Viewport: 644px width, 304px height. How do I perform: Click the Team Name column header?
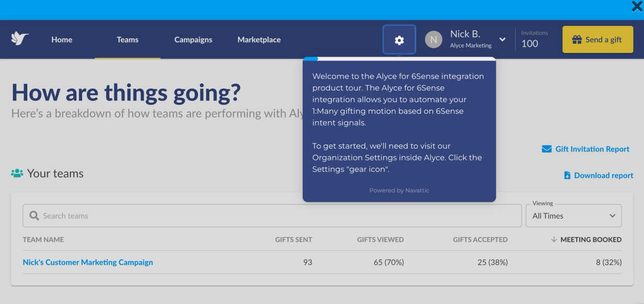(x=43, y=240)
